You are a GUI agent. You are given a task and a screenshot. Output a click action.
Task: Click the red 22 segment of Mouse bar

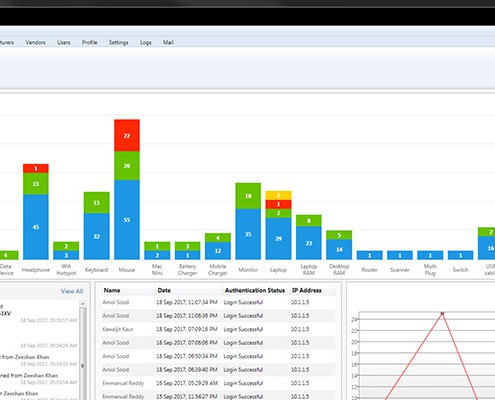tap(127, 135)
